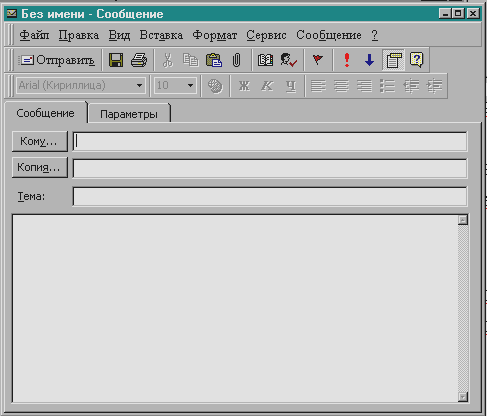Toggle italic formatting К button
Image resolution: width=487 pixels, height=416 pixels.
pyautogui.click(x=267, y=86)
